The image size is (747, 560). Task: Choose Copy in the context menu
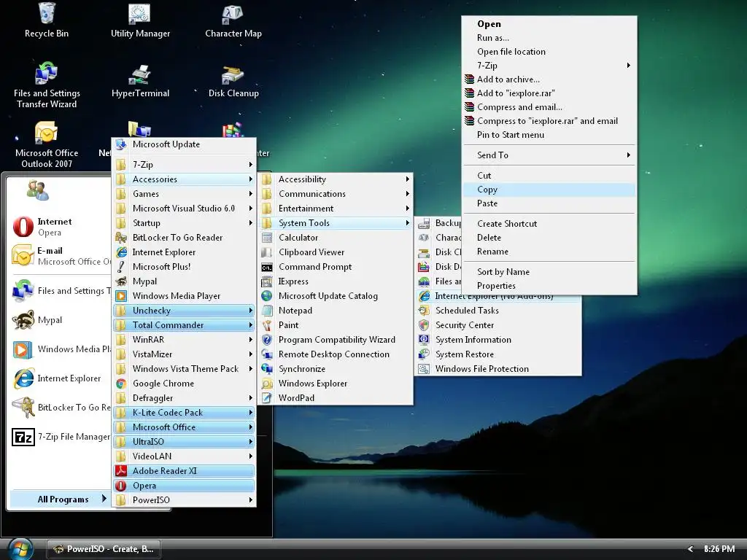coord(549,190)
